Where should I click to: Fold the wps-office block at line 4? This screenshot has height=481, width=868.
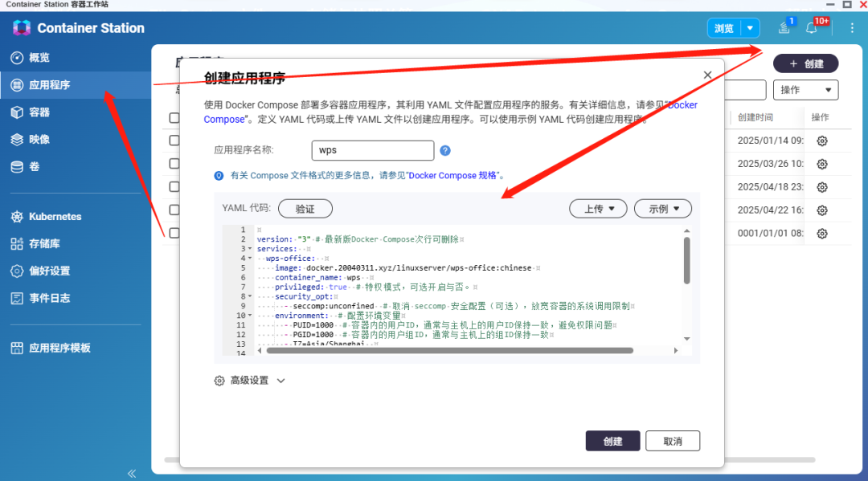(x=250, y=259)
